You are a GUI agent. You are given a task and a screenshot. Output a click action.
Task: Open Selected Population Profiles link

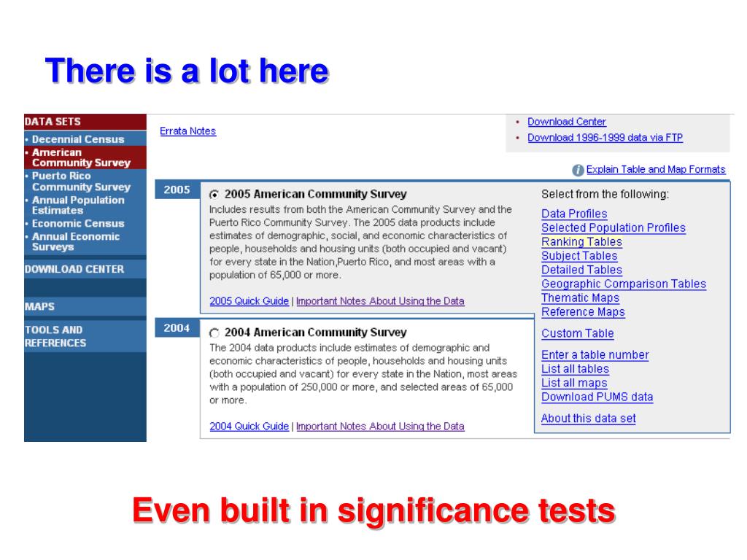(x=613, y=227)
